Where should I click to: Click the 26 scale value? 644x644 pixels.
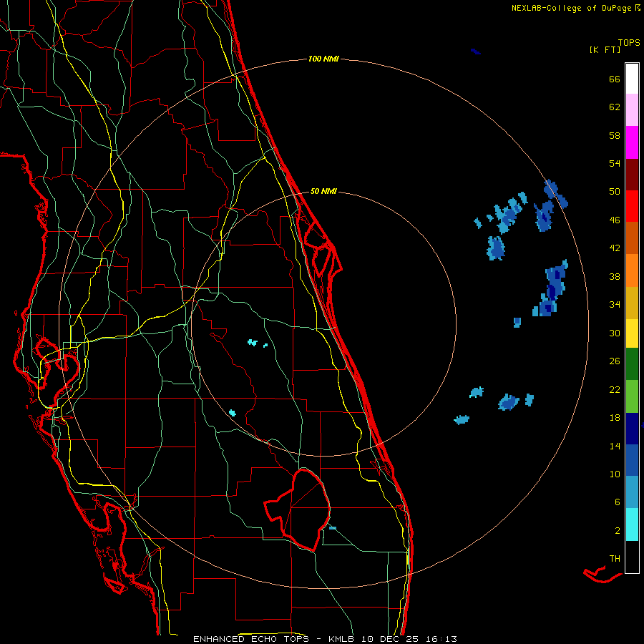pos(615,361)
